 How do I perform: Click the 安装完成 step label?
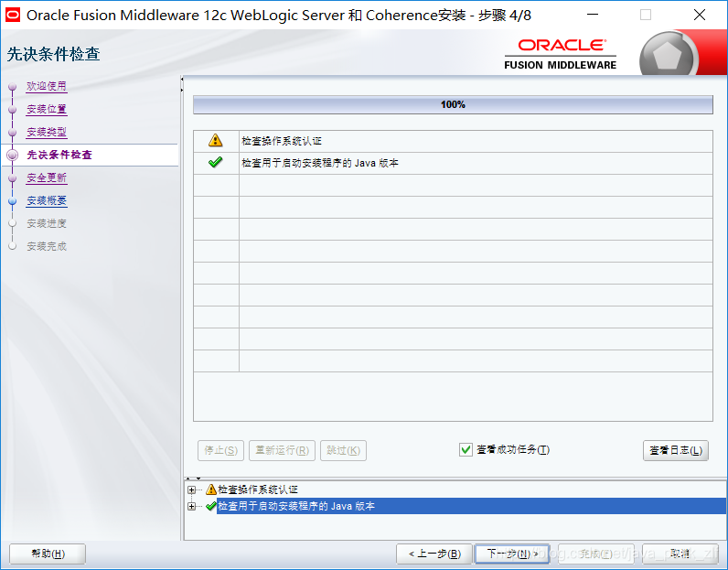click(x=47, y=246)
